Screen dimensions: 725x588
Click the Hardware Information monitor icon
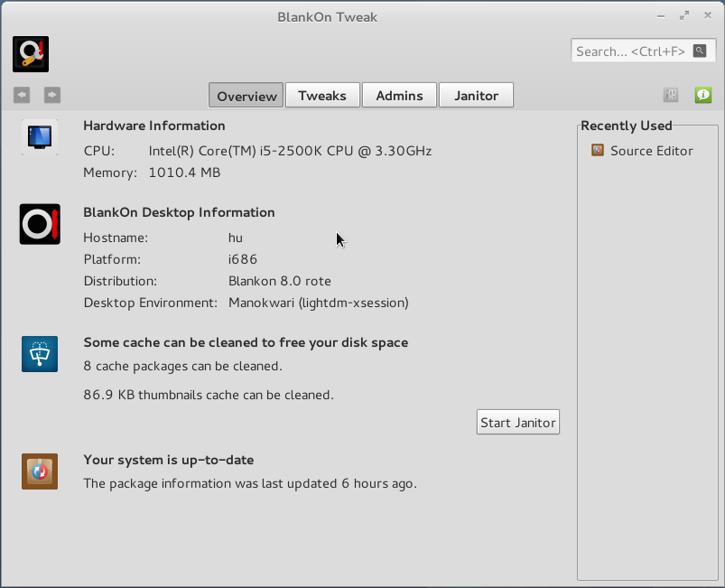click(x=39, y=137)
